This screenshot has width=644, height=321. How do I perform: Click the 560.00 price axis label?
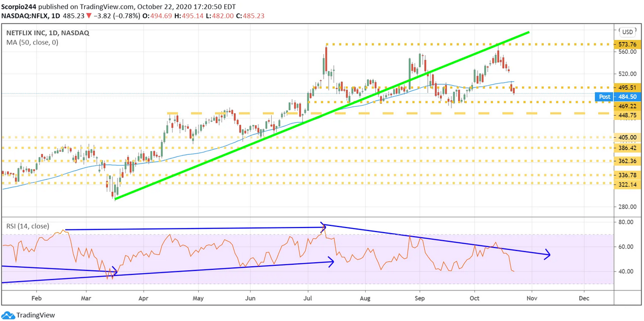tap(627, 52)
